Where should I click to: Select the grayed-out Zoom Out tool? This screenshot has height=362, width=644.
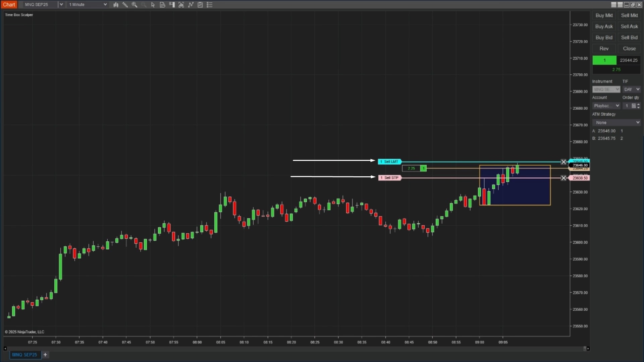point(144,5)
